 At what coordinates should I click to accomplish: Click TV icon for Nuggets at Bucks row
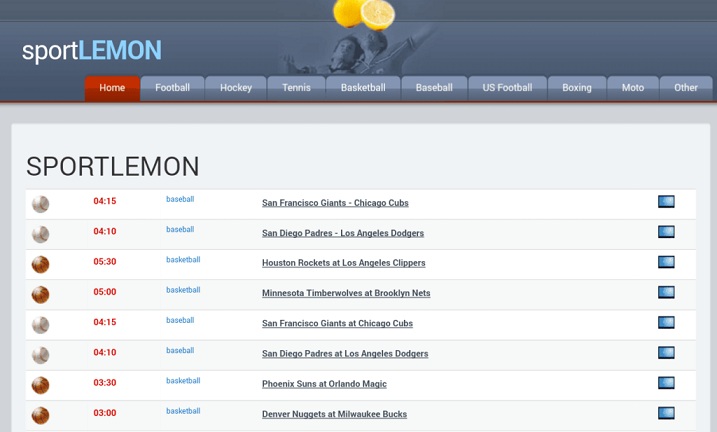(666, 413)
